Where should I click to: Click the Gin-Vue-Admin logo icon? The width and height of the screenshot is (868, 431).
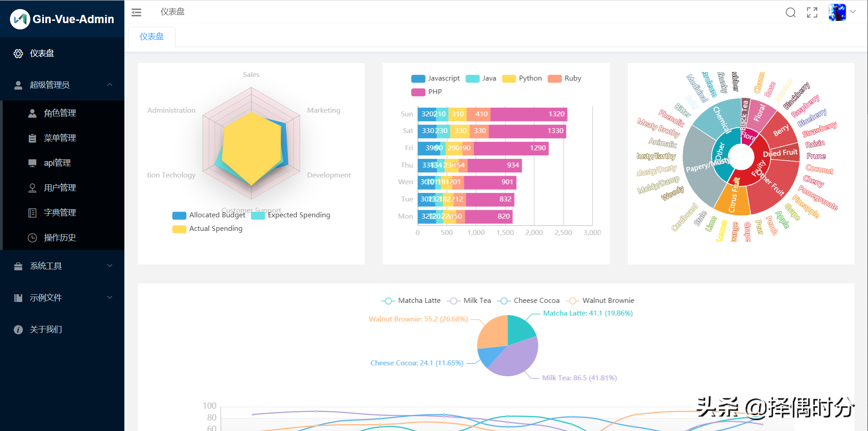[20, 19]
